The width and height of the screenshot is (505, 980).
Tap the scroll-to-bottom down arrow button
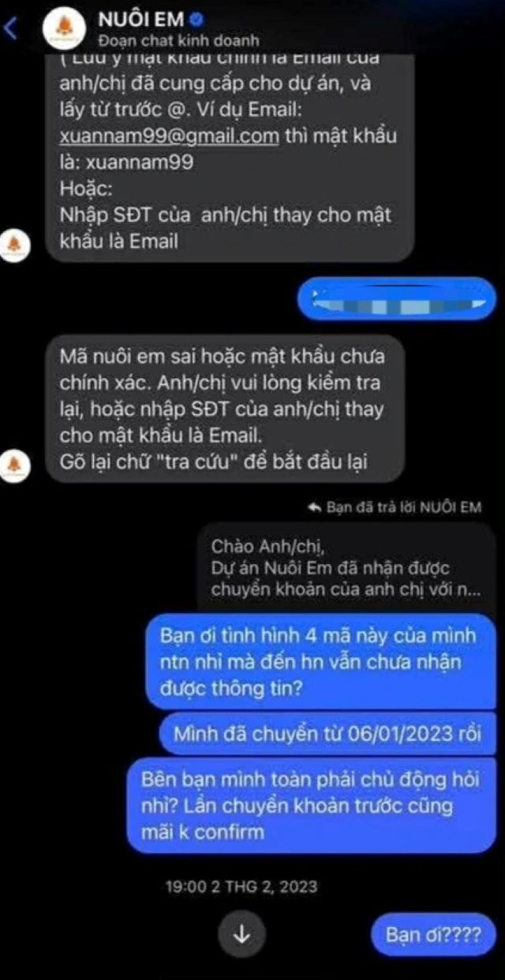242,934
